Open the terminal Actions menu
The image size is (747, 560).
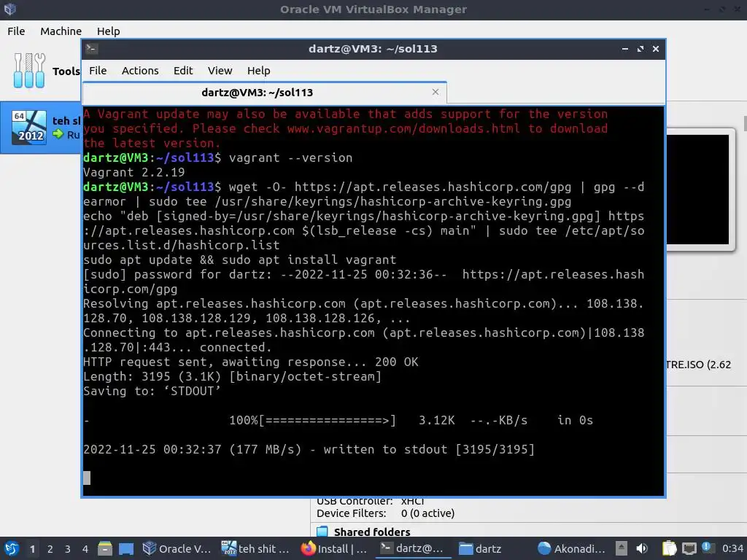[140, 71]
